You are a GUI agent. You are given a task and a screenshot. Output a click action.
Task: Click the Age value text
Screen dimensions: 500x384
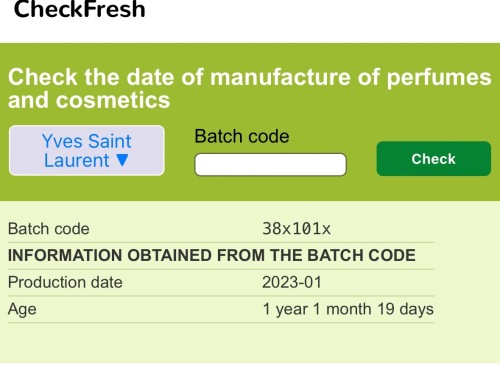348,309
